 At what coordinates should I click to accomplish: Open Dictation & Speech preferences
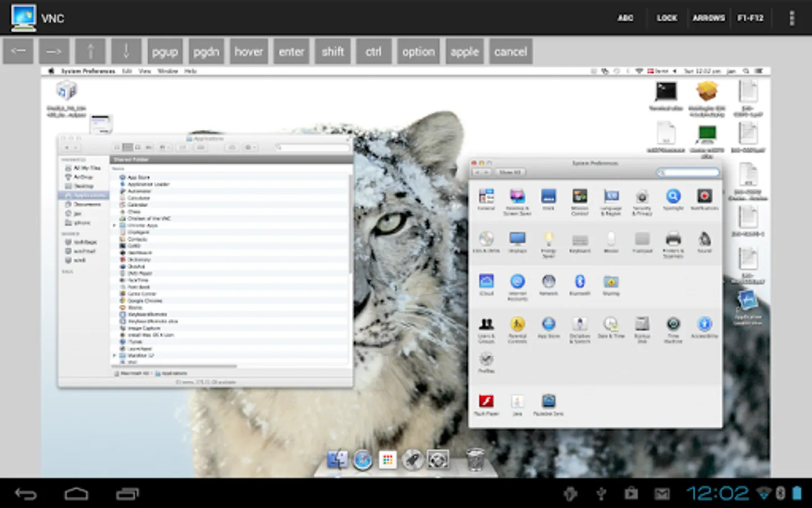point(580,330)
